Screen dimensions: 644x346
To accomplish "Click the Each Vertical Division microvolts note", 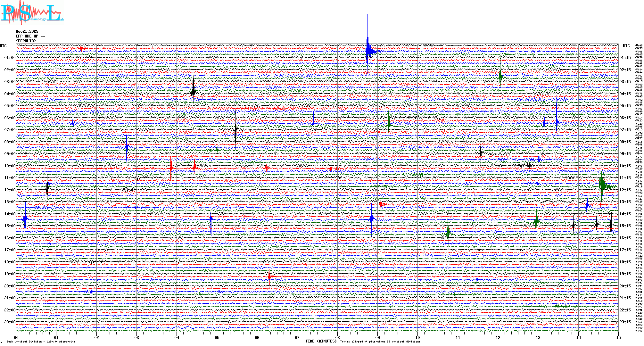I will 41,342.
